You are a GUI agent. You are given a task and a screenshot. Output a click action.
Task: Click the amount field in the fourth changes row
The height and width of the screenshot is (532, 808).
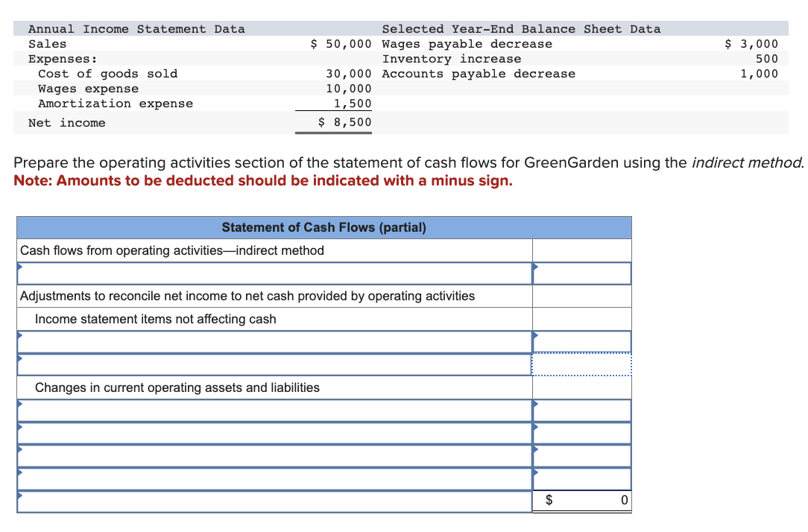tap(581, 479)
